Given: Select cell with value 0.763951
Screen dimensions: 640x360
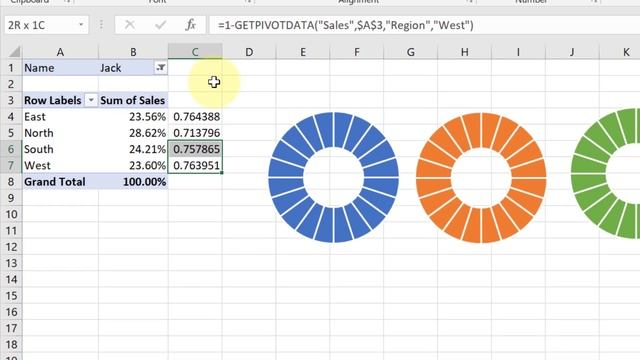Looking at the screenshot, I should pos(195,165).
